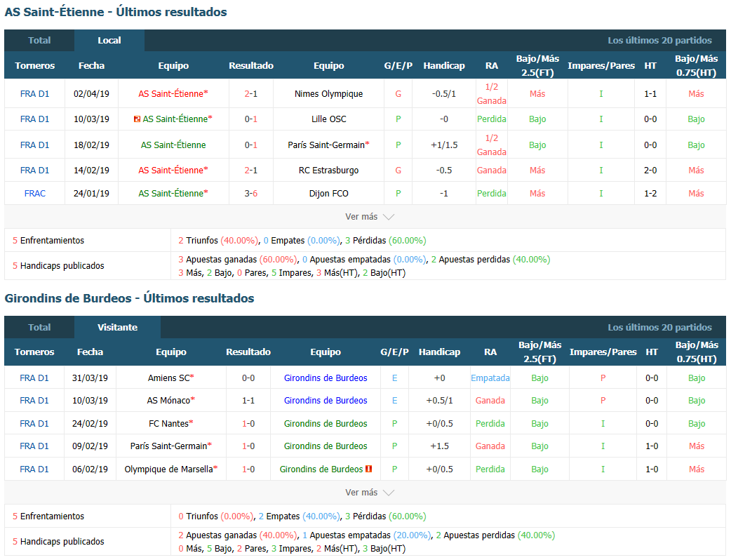The width and height of the screenshot is (731, 560).
Task: Click Los últimos 20 partidos in Saint-Étienne header
Action: (659, 41)
